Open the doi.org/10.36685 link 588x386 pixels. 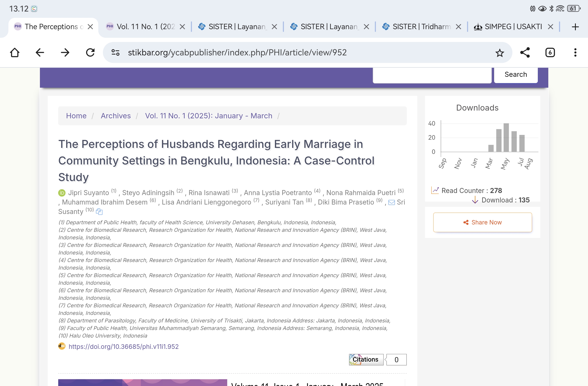pyautogui.click(x=123, y=347)
